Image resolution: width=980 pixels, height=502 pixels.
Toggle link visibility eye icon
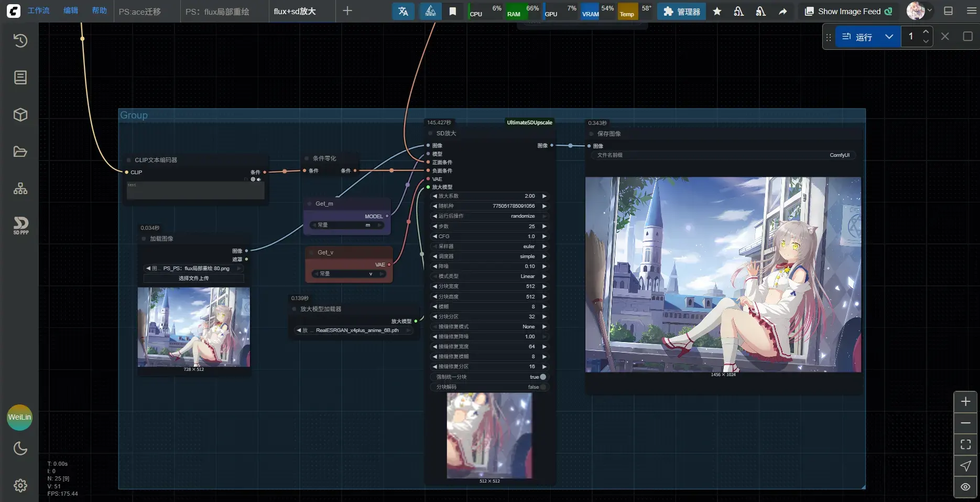(965, 487)
